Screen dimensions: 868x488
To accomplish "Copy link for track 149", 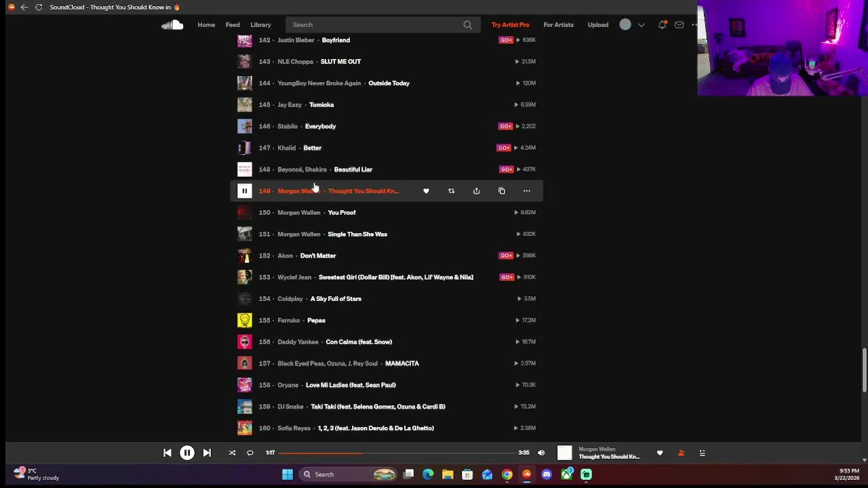I will [502, 191].
